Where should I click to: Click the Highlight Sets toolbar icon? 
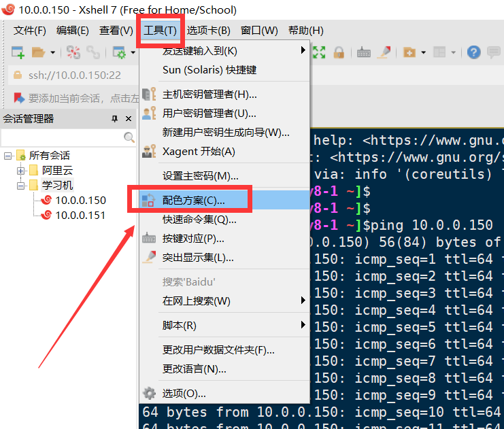point(384,52)
